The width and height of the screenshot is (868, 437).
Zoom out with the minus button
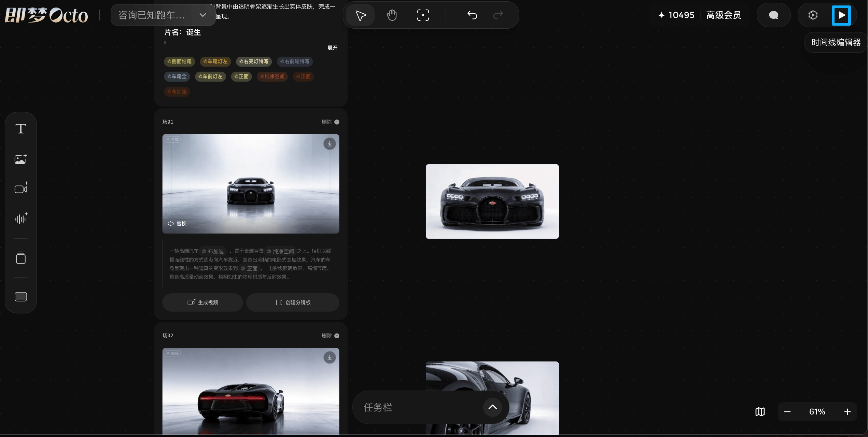pos(787,412)
